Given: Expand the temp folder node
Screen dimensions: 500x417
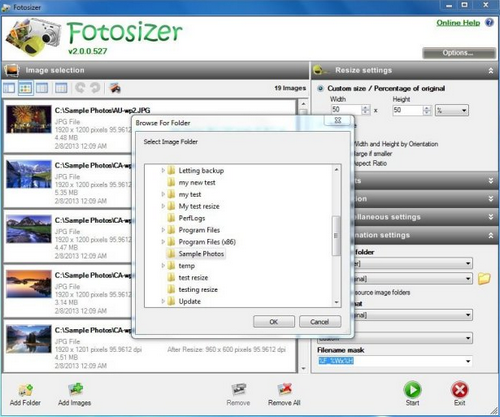Looking at the screenshot, I should coord(163,265).
